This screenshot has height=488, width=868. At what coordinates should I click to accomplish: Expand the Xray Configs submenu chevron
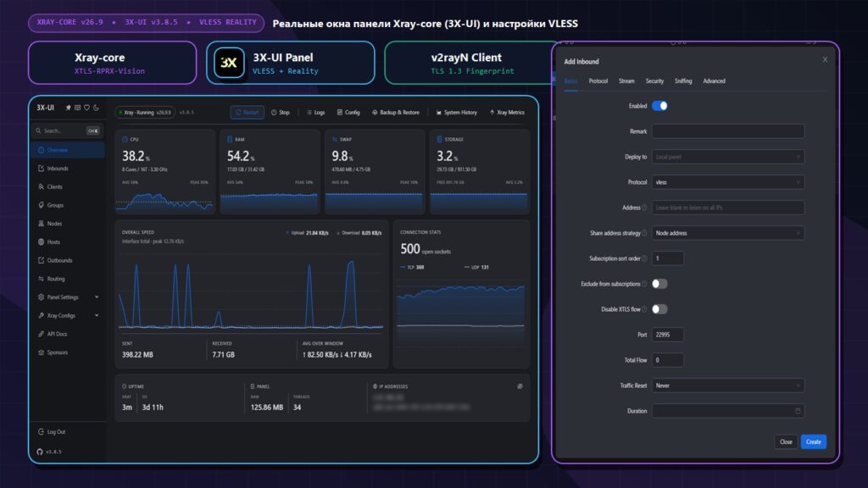(x=97, y=315)
